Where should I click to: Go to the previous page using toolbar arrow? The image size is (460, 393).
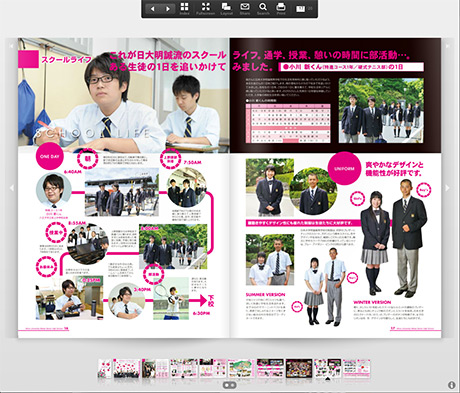point(152,9)
